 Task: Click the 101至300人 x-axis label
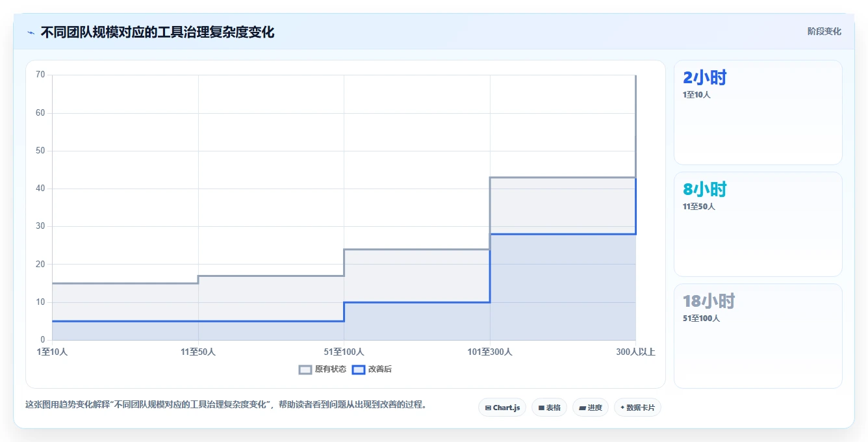[490, 352]
